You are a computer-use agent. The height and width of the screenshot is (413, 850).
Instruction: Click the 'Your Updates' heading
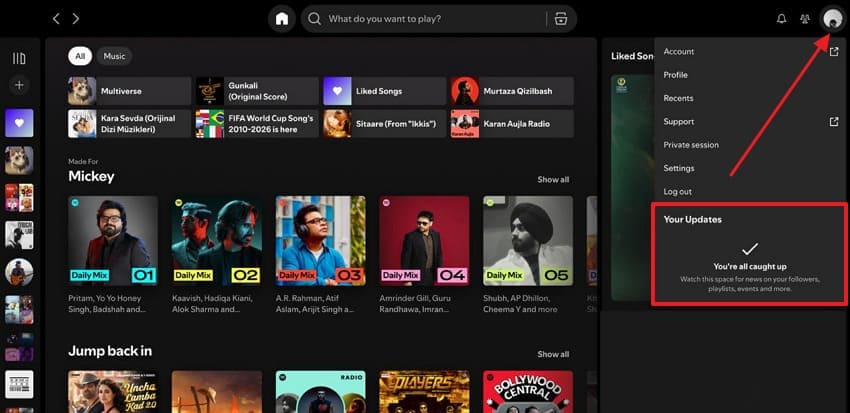click(692, 220)
